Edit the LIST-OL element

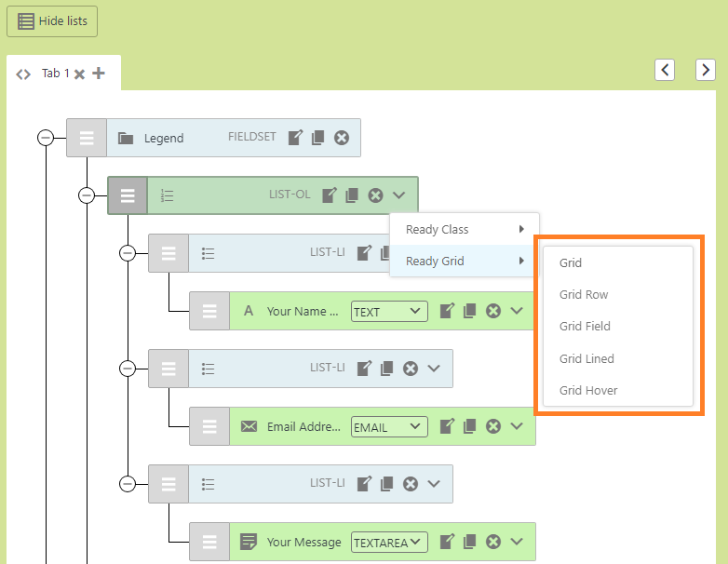pyautogui.click(x=329, y=195)
